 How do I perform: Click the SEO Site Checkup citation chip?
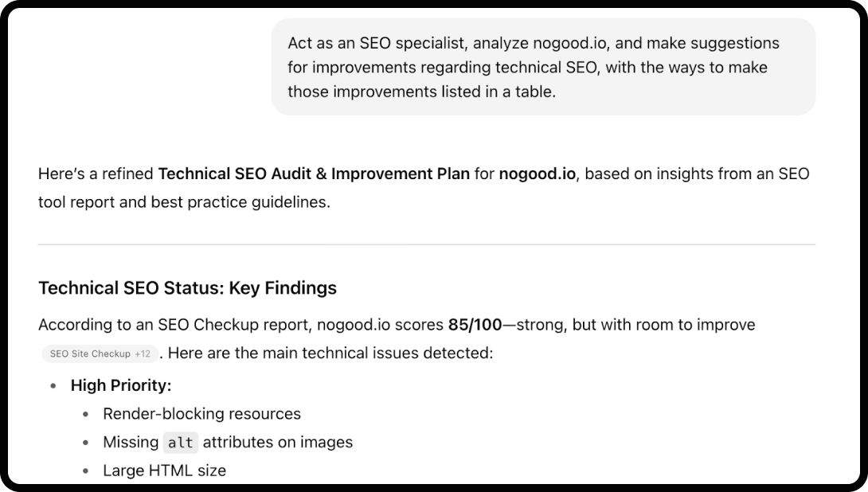point(100,353)
